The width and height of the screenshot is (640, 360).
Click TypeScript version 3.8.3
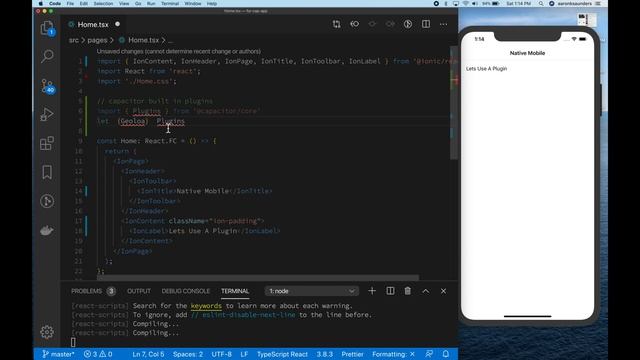pos(324,354)
